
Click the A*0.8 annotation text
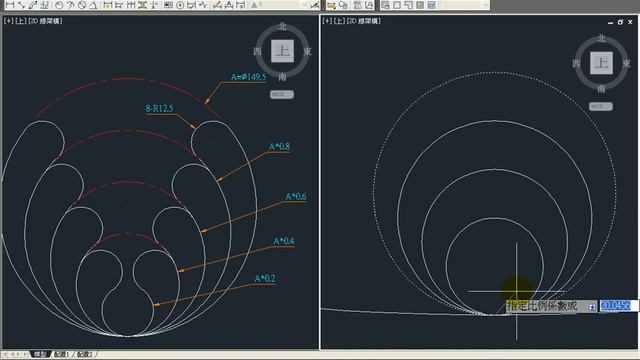(279, 147)
